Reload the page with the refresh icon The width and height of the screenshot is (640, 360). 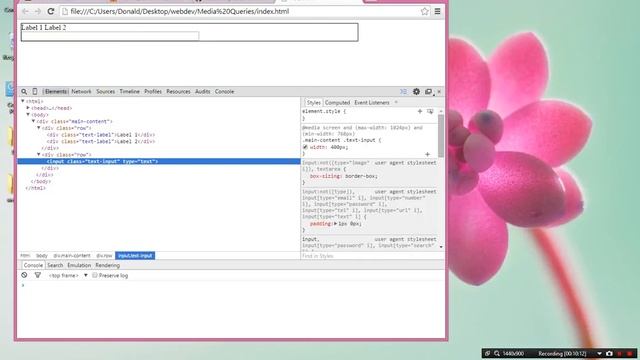pos(51,11)
